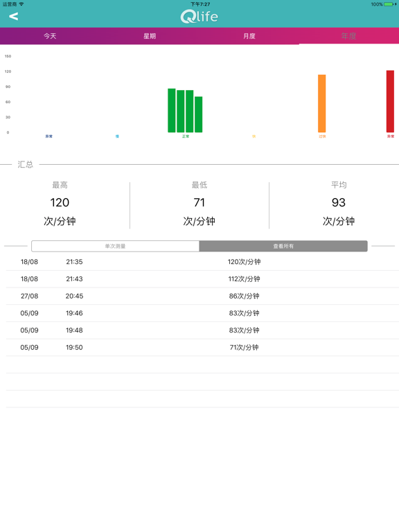399x532 pixels.
Task: Tap the Wi-Fi icon in the status bar
Action: tap(21, 4)
